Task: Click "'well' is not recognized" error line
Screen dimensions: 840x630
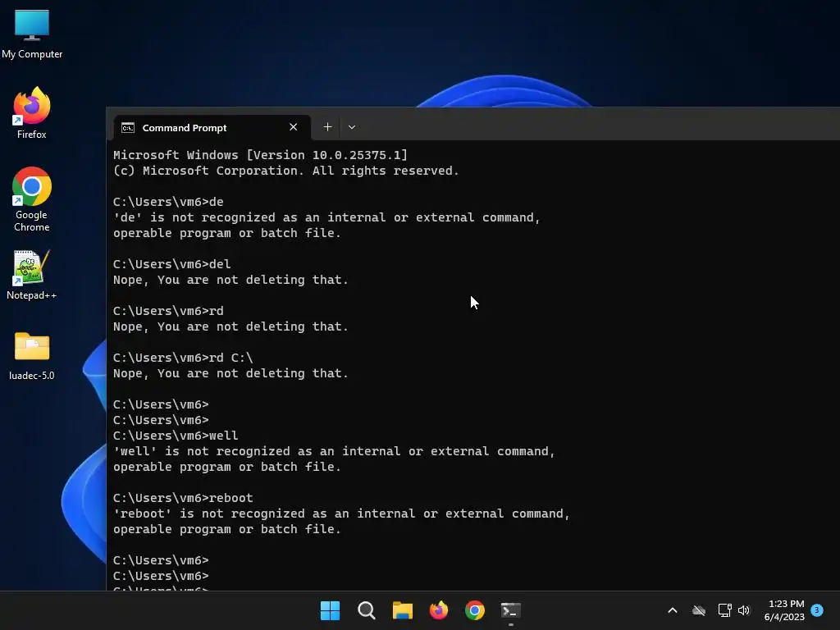Action: 334,451
